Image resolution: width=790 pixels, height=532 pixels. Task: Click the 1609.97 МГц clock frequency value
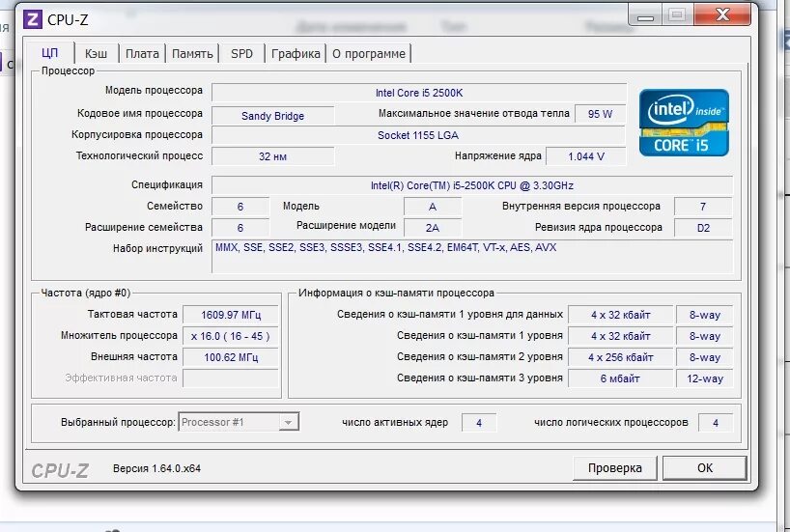(230, 315)
